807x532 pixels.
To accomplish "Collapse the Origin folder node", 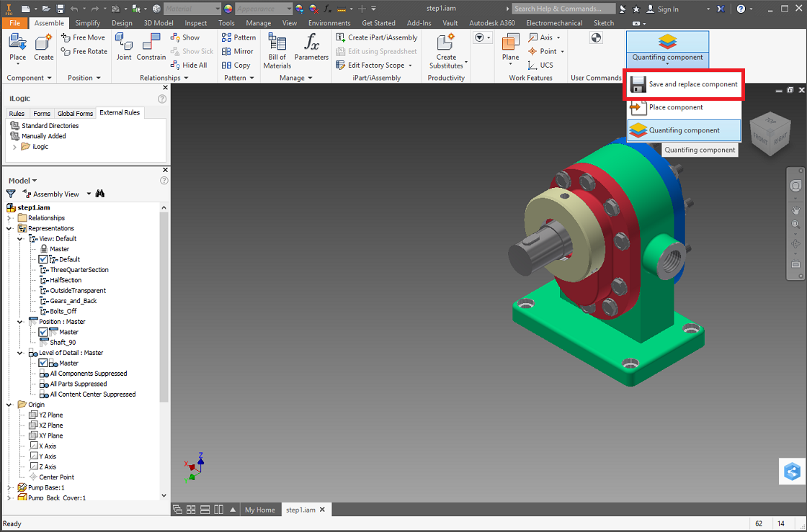I will click(9, 405).
